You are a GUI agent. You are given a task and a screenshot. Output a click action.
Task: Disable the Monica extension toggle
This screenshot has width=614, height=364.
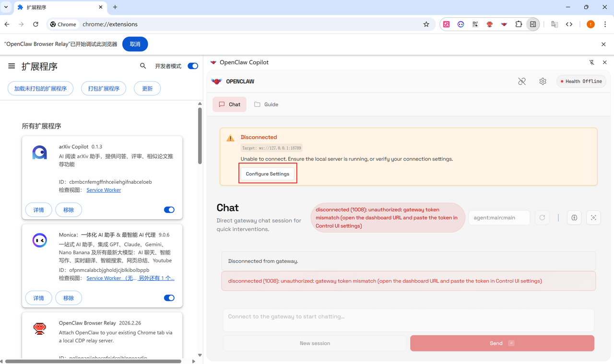point(169,298)
